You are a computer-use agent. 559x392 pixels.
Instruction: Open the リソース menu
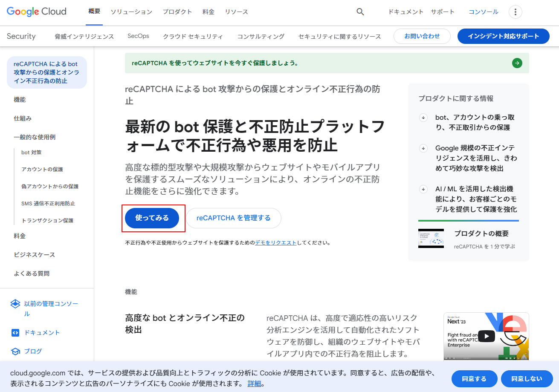pos(236,12)
